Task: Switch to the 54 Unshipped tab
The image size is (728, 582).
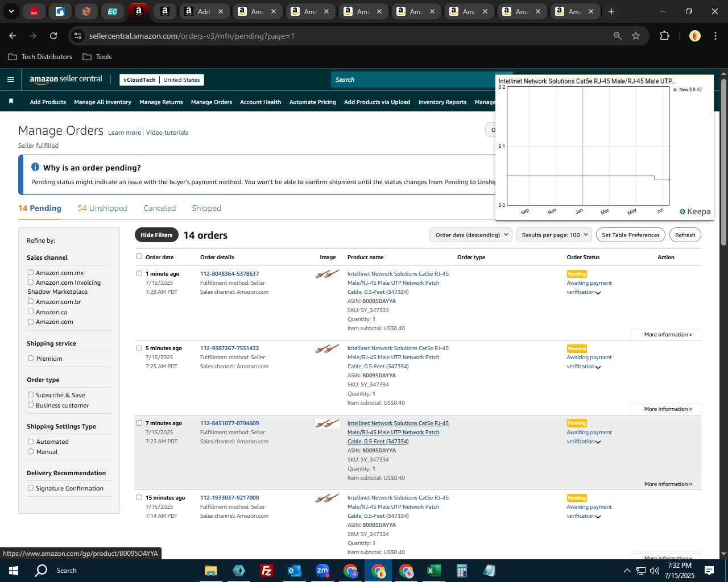Action: [x=102, y=208]
